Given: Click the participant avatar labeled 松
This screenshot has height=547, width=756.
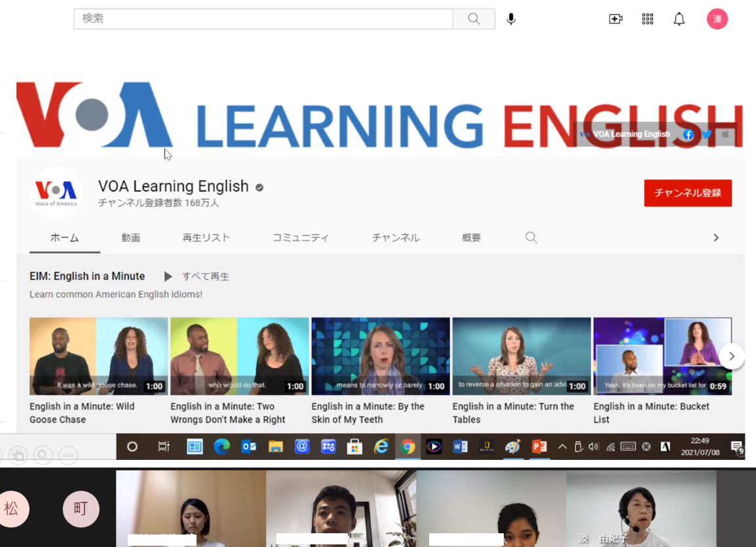Looking at the screenshot, I should click(12, 509).
